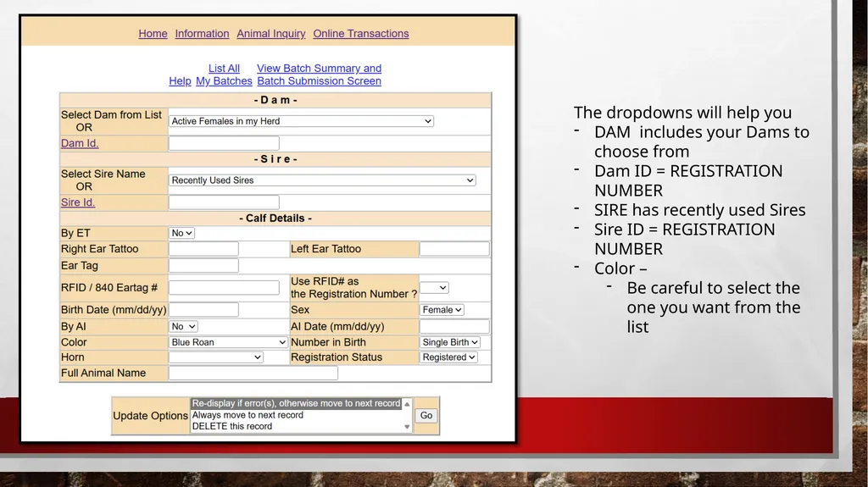Click the Dam Id. link
The width and height of the screenshot is (868, 487).
[80, 143]
